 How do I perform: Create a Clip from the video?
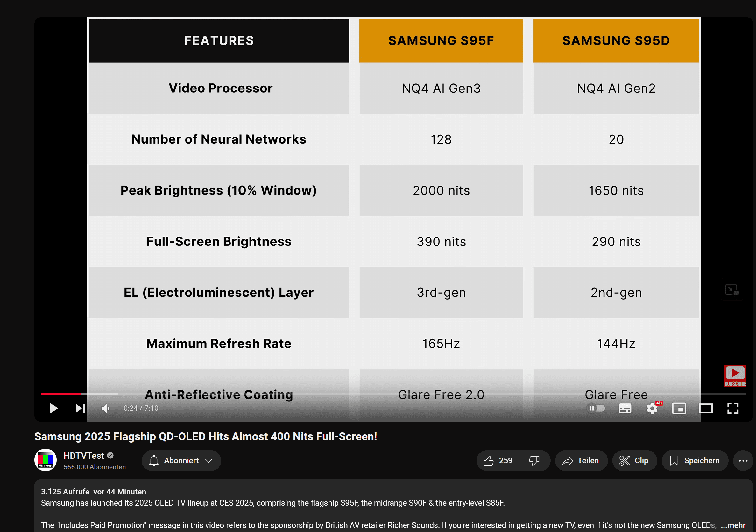coord(634,460)
